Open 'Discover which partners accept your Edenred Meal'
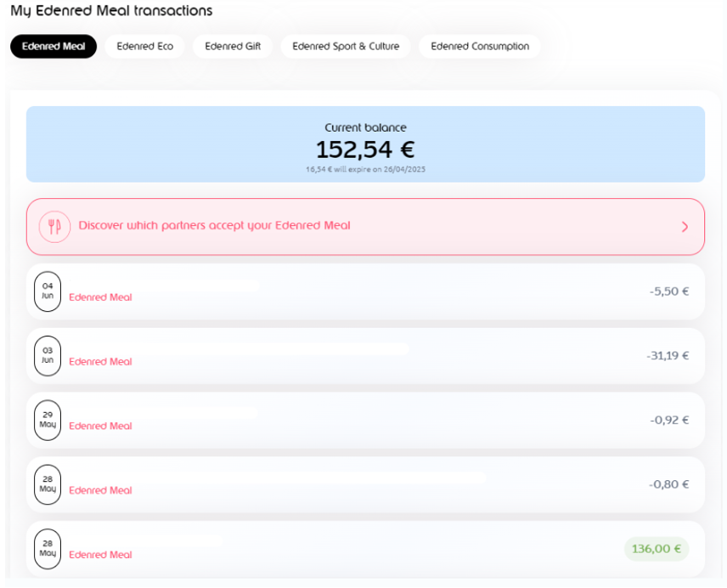 click(215, 226)
